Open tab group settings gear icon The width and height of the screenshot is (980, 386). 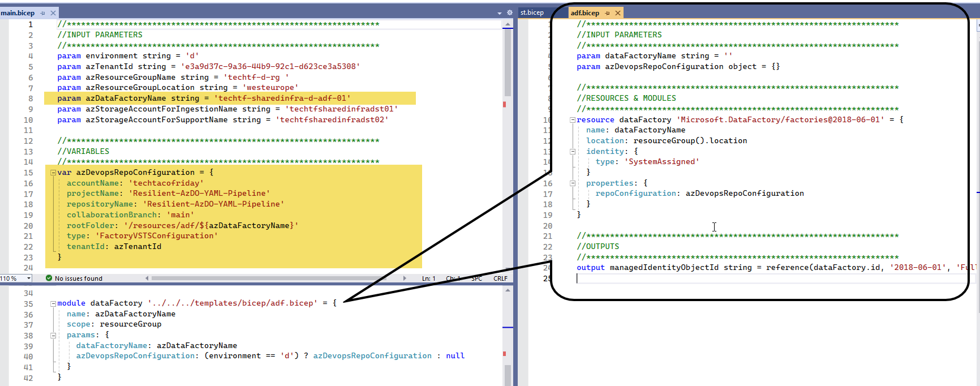tap(509, 12)
